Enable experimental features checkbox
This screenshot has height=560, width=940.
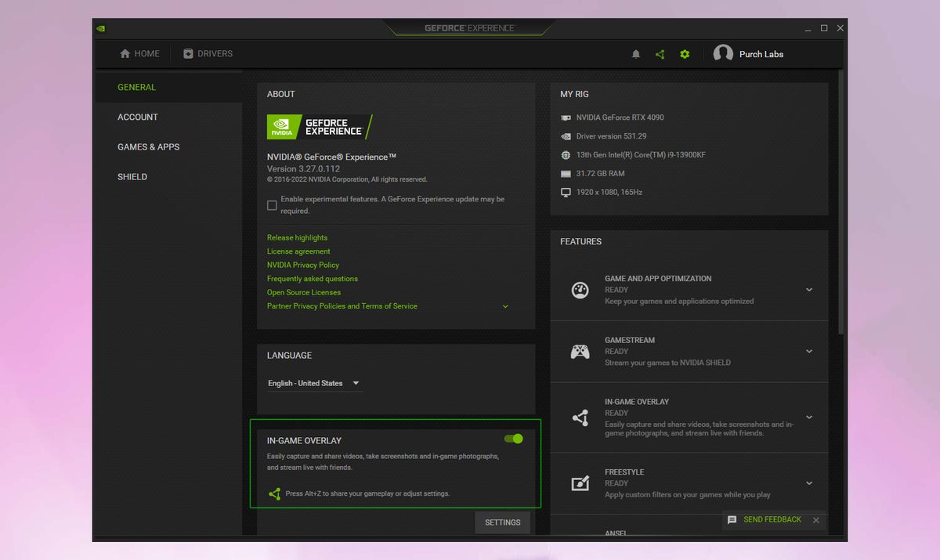pyautogui.click(x=272, y=205)
